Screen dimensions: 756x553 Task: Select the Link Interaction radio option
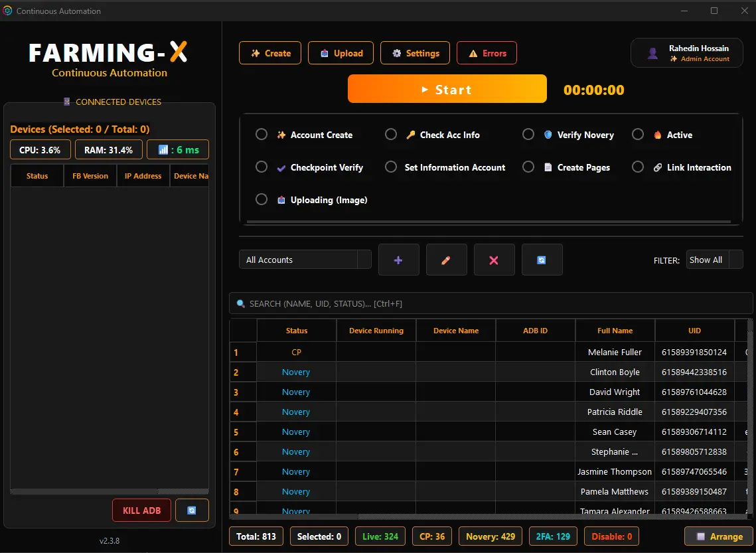click(x=638, y=167)
